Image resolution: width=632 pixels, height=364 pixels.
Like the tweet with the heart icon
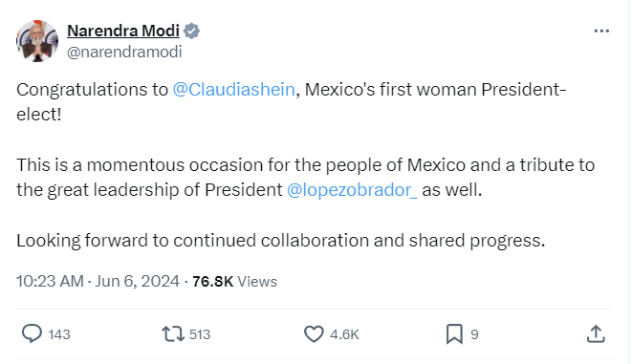pyautogui.click(x=314, y=334)
